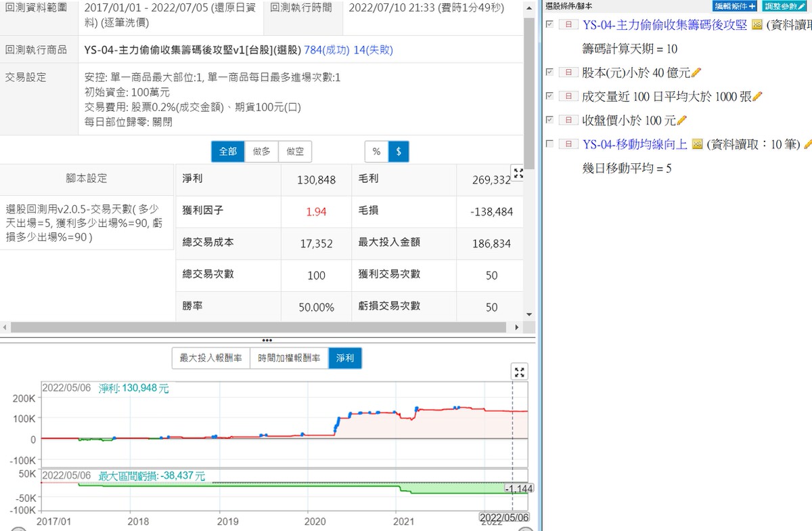Click the 編輯條件 button

click(735, 5)
